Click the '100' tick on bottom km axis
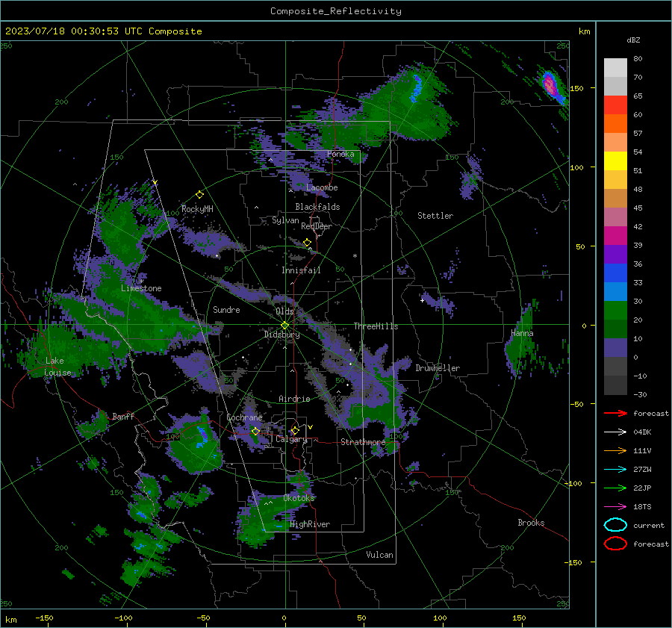Image resolution: width=672 pixels, height=628 pixels. (x=440, y=618)
